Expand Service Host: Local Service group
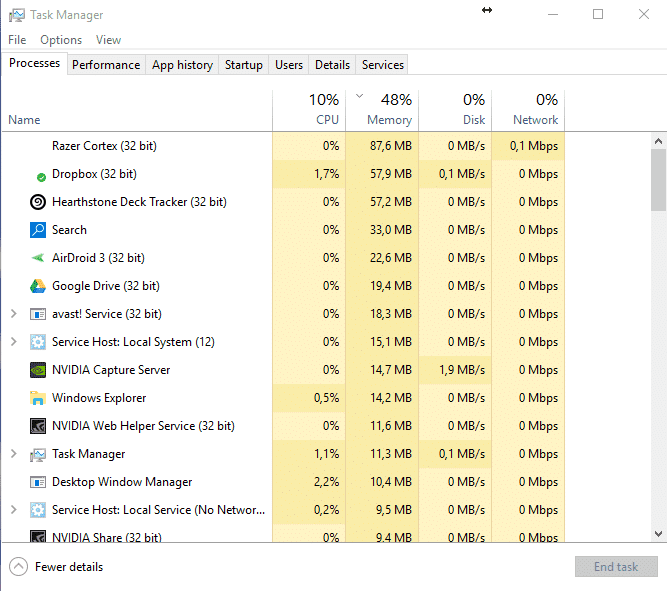This screenshot has width=667, height=591. [14, 510]
